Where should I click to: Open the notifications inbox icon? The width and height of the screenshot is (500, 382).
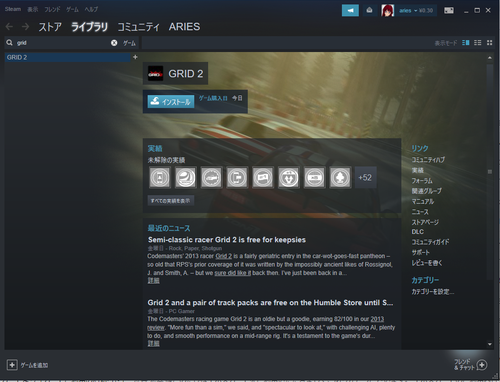[x=369, y=10]
